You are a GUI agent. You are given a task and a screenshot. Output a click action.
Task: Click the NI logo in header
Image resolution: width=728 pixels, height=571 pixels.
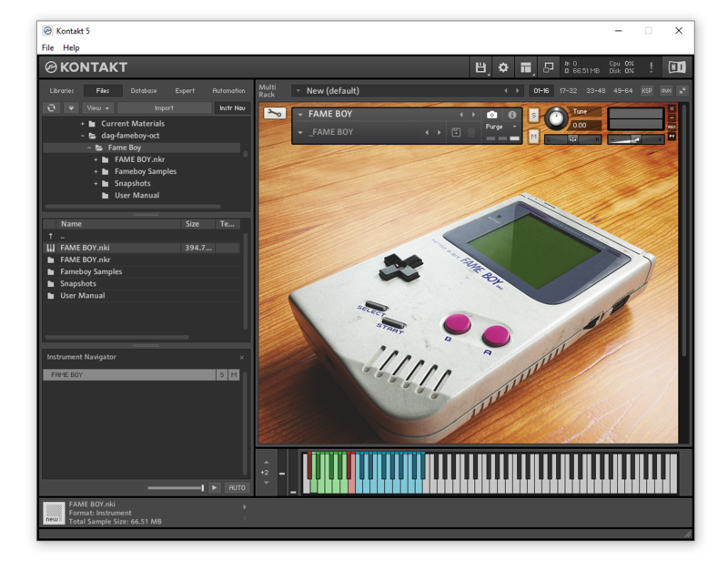point(676,67)
